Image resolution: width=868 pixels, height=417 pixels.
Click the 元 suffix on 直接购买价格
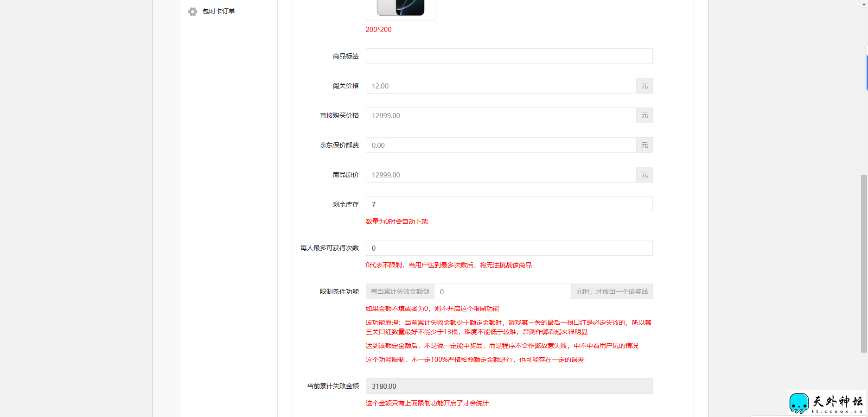click(x=645, y=115)
